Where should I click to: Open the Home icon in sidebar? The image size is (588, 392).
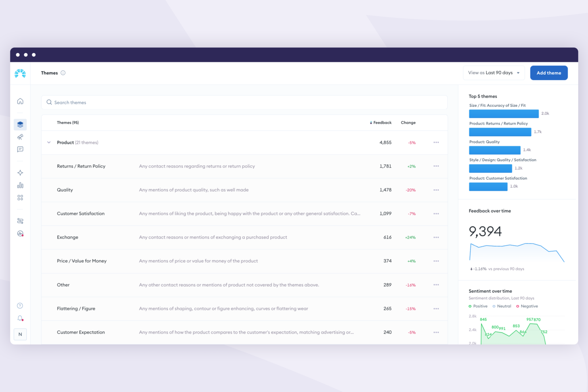coord(20,101)
